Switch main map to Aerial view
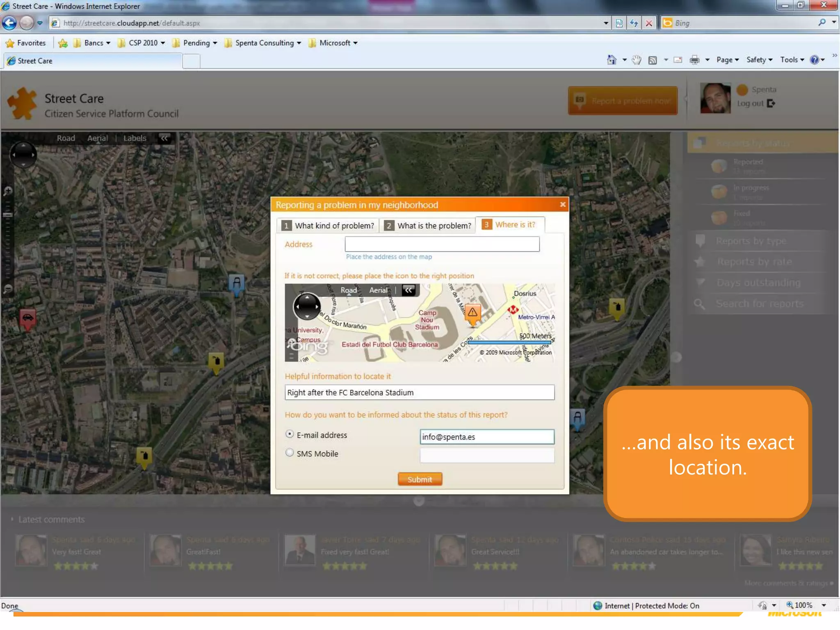Image resolution: width=840 pixels, height=630 pixels. pos(97,138)
